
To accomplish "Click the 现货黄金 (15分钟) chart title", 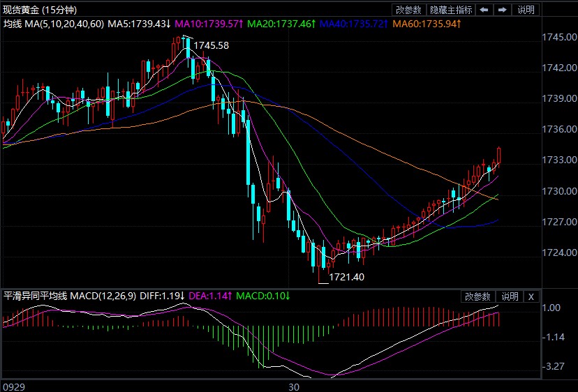I will pos(40,10).
